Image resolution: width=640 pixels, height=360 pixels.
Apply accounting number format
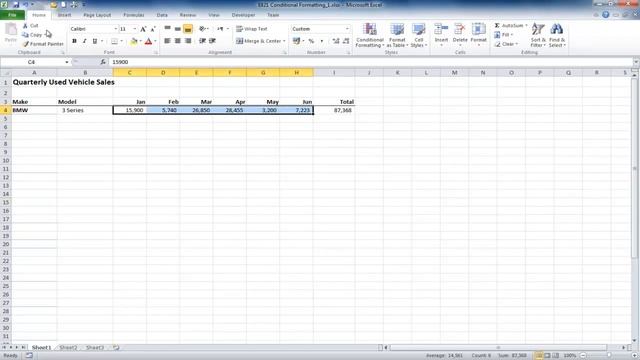296,41
